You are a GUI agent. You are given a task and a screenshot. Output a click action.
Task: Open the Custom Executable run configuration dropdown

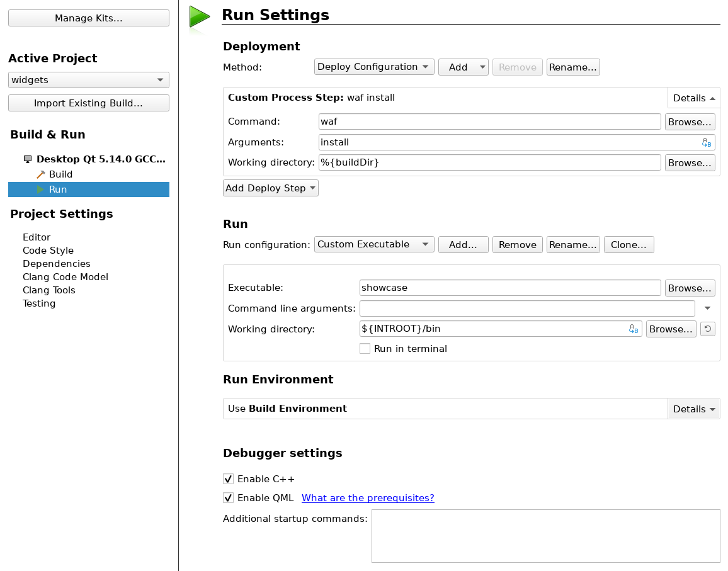click(x=373, y=244)
